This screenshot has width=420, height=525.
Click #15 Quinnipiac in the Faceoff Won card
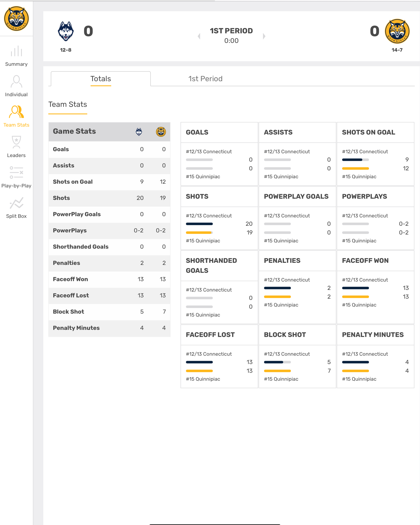pyautogui.click(x=359, y=305)
